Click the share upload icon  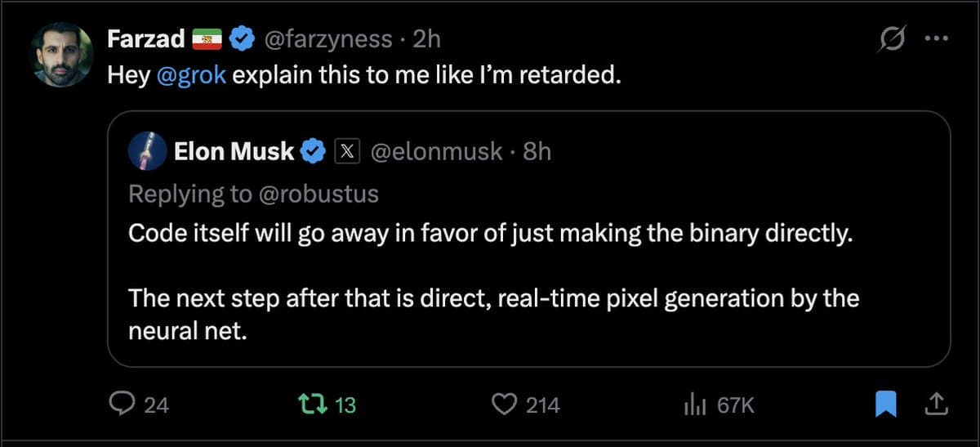pyautogui.click(x=936, y=403)
